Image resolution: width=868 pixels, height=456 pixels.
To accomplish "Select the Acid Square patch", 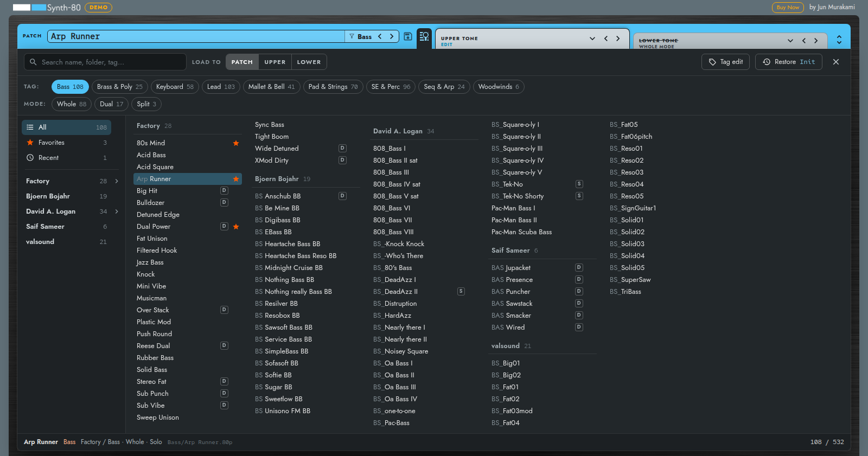I will point(187,167).
